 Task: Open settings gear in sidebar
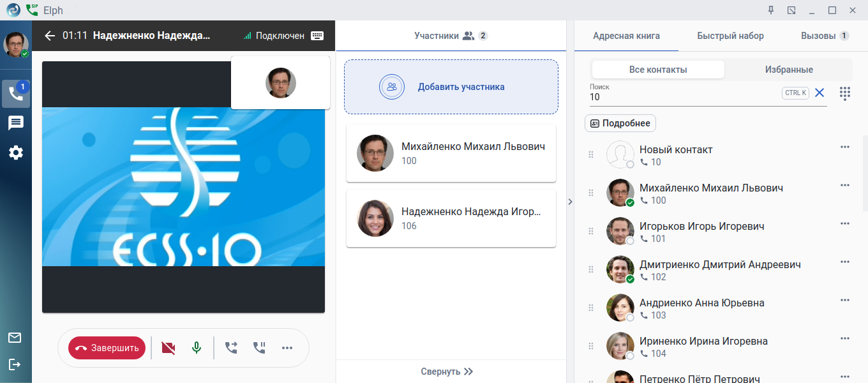[16, 153]
